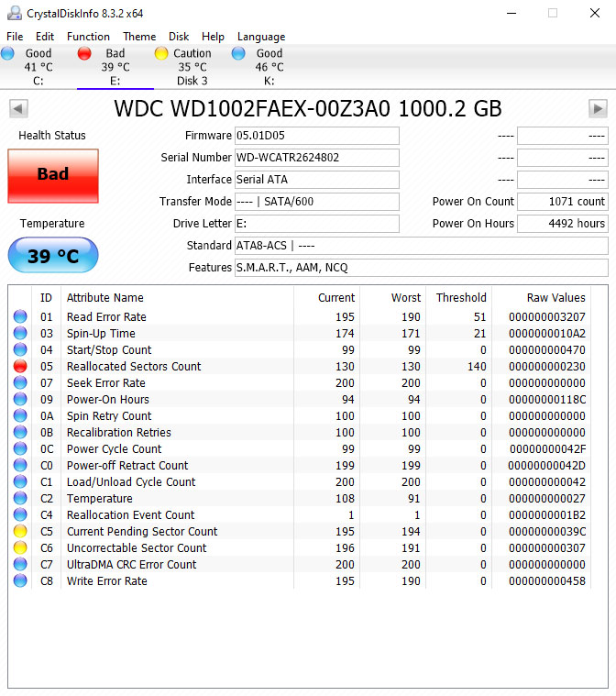Screen dimensions: 616x696
Task: Click the red status orb for Reallocated Sectors Count
Action: click(x=20, y=366)
